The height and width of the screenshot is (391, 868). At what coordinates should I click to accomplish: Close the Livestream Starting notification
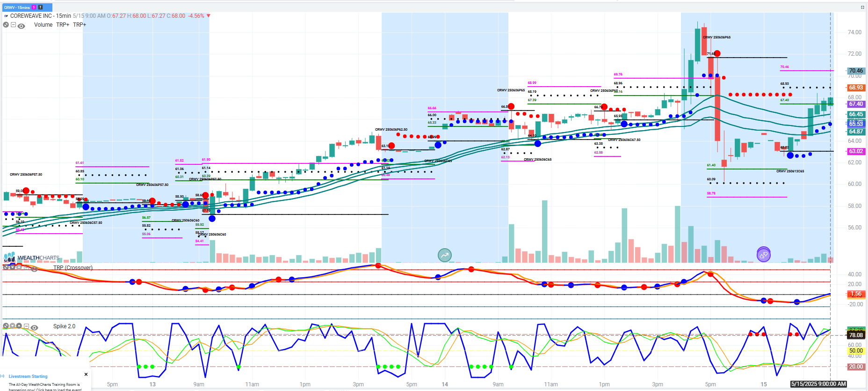pos(86,374)
